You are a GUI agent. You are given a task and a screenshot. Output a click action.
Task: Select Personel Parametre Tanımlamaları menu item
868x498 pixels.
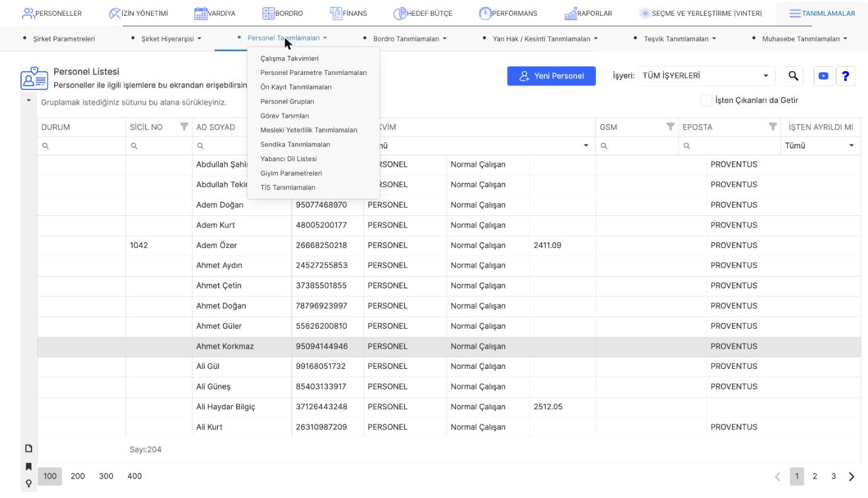click(314, 73)
